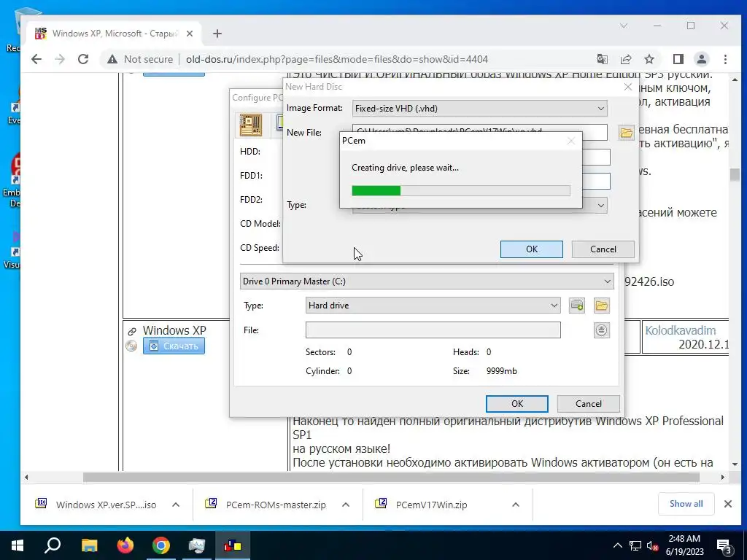Click the Chrome forward arrow
Image resolution: width=747 pixels, height=560 pixels.
tap(60, 59)
